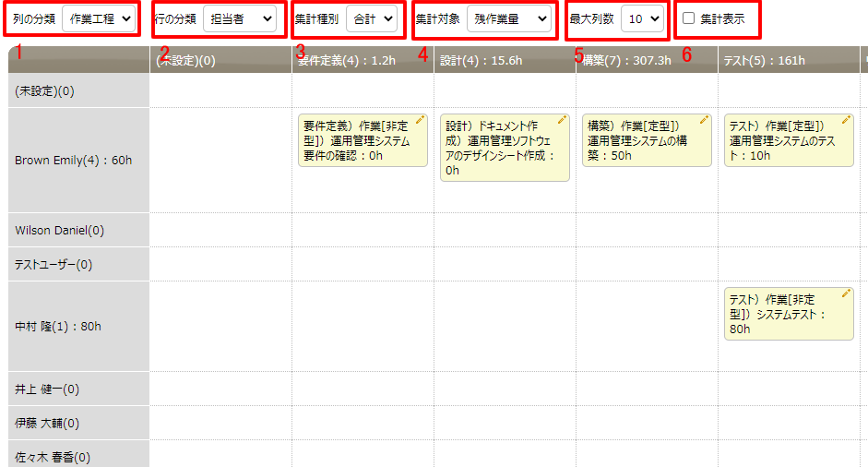Click the 要件定義(4) : 1.2h column header
The image size is (868, 467).
363,60
